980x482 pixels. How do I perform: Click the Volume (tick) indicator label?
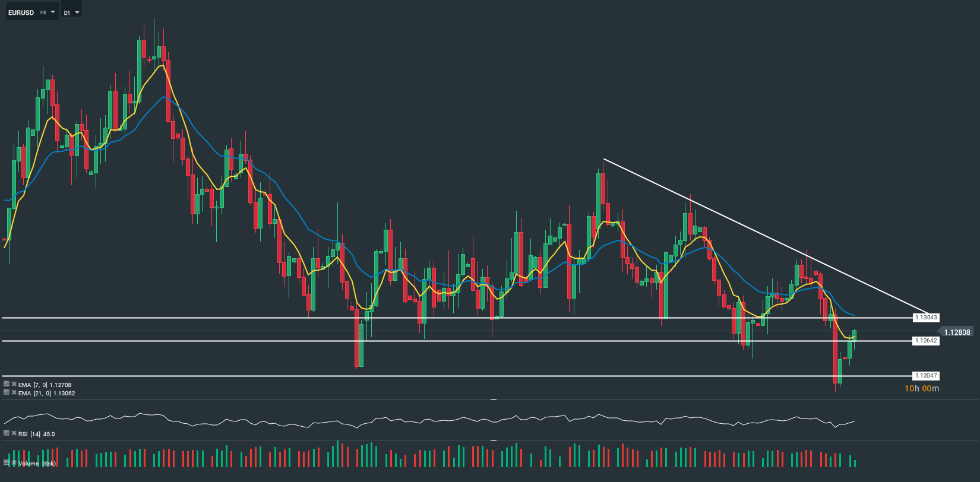pyautogui.click(x=37, y=464)
